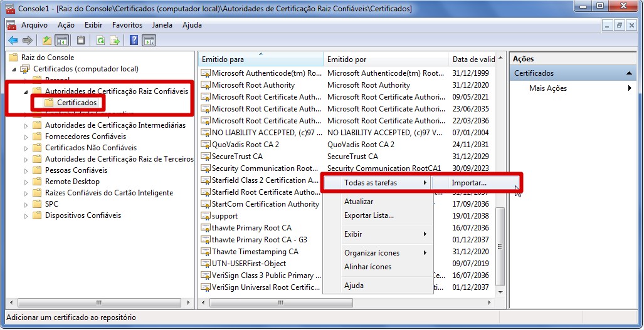Toggle the Show/Hide Action Pane toolbar icon
644x330 pixels.
[149, 41]
